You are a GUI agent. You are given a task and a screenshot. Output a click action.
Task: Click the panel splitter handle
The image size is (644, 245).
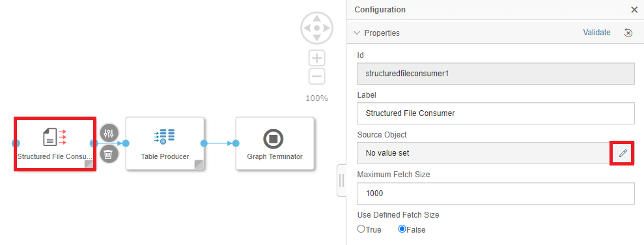click(341, 181)
